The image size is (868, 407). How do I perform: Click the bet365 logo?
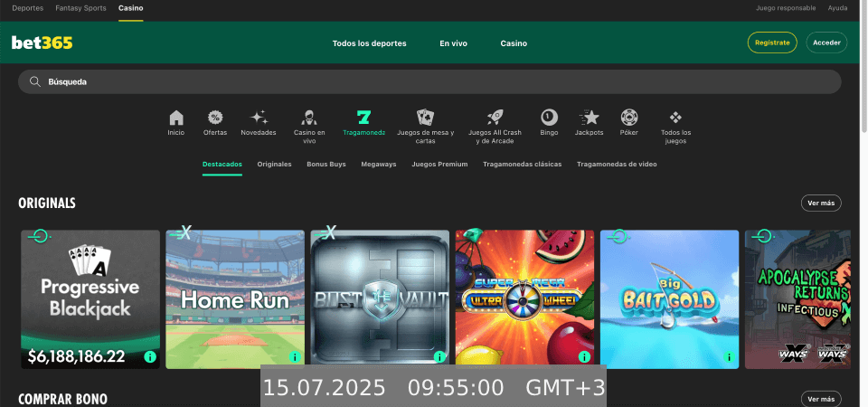click(42, 43)
